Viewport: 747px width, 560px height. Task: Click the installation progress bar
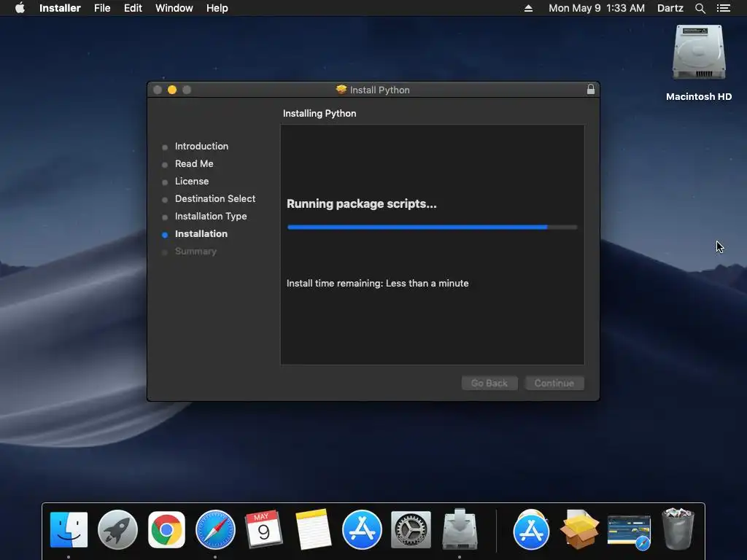click(432, 227)
